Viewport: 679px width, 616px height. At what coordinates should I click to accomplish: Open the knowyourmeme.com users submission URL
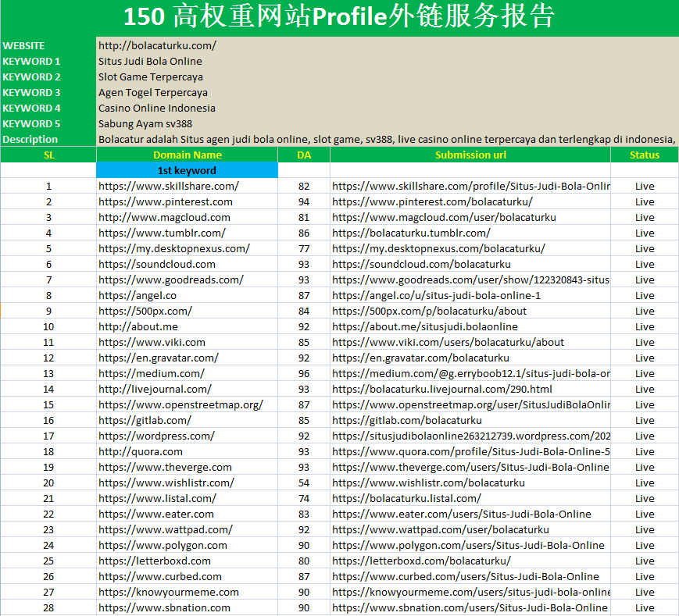point(470,592)
